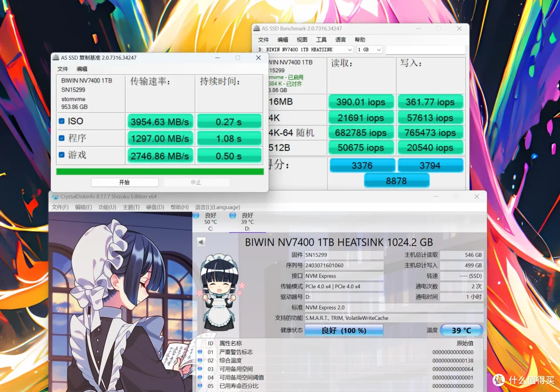The image size is (560, 392).
Task: Click the 主机总计读取 value 546 GB
Action: point(461,255)
